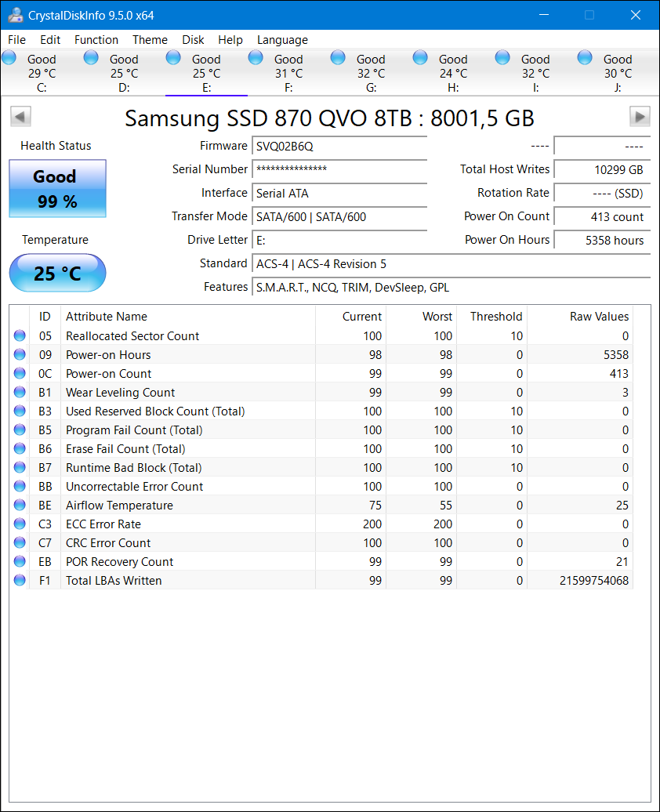The height and width of the screenshot is (812, 660).
Task: Click status orb of Erase Fail Count row
Action: 20,448
